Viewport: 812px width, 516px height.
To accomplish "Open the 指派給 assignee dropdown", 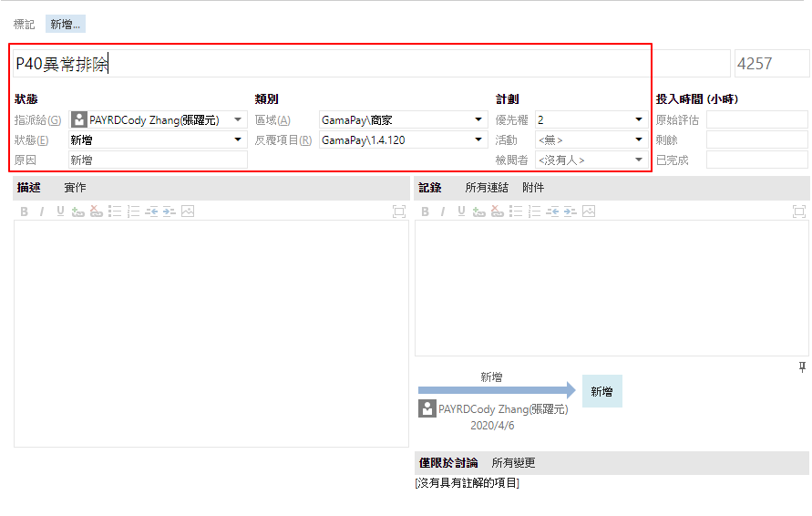I will pos(239,119).
